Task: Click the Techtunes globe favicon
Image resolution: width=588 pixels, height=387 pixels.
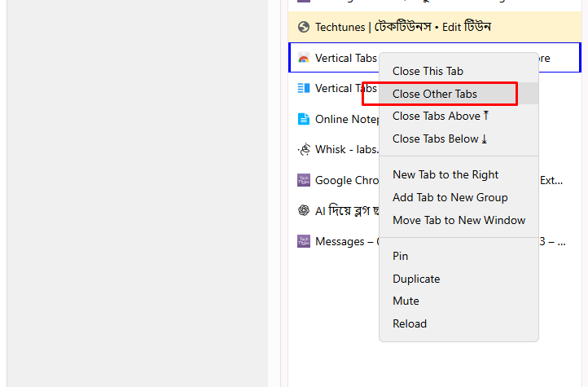Action: coord(304,27)
